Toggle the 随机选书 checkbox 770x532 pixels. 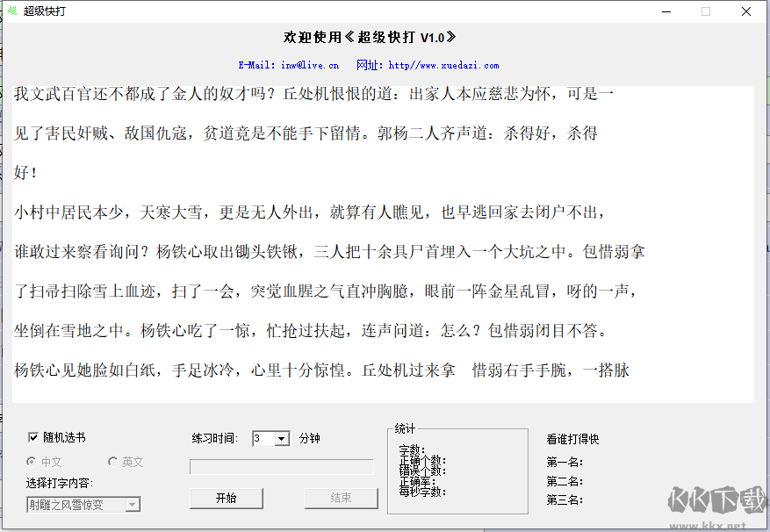pos(33,437)
